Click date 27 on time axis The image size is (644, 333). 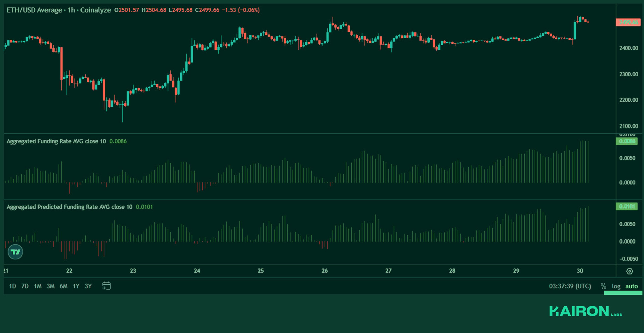coord(389,271)
